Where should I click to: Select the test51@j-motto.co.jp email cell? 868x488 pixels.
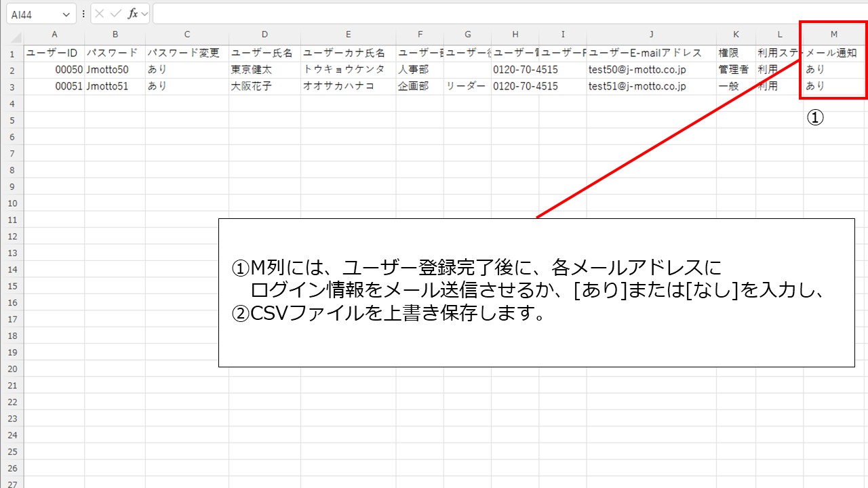(652, 86)
